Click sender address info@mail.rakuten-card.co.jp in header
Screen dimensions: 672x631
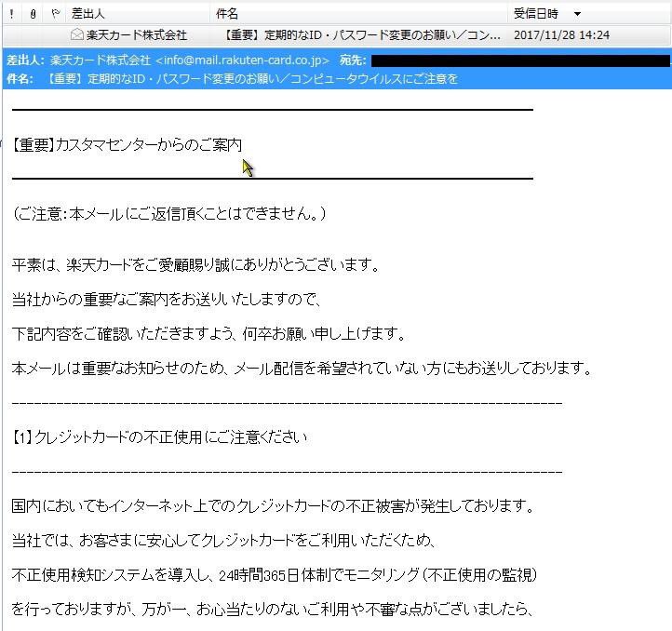(x=243, y=60)
